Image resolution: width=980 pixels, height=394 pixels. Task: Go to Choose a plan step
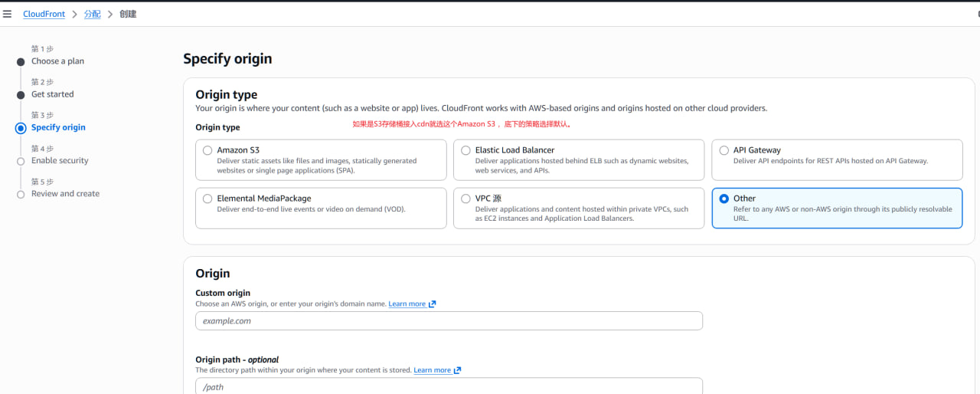pyautogui.click(x=57, y=61)
